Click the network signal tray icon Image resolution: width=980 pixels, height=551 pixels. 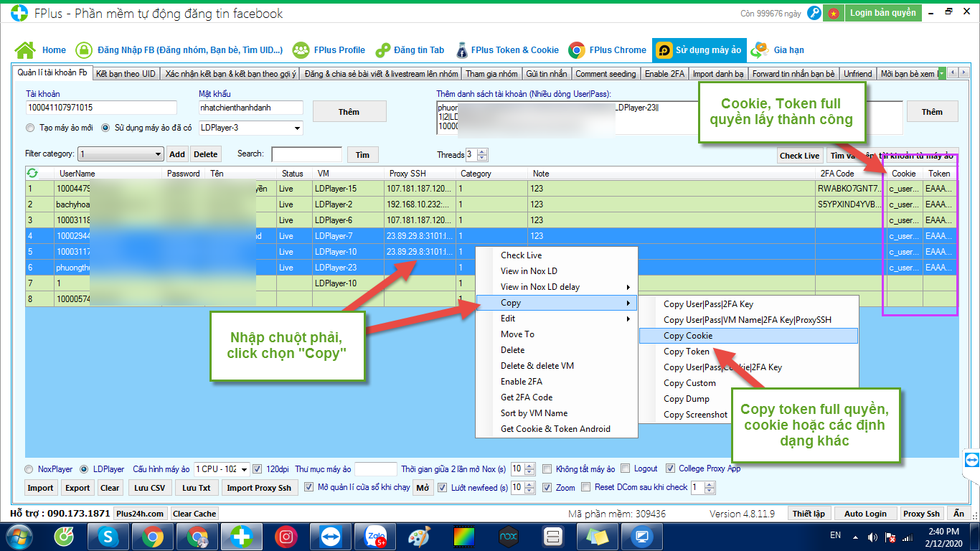tap(906, 537)
